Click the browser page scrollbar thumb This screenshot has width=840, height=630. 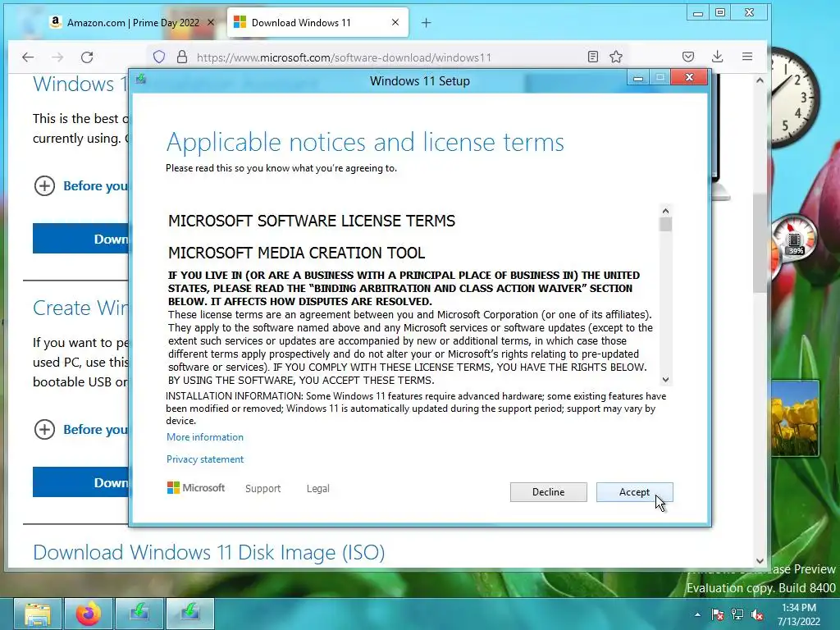point(760,243)
